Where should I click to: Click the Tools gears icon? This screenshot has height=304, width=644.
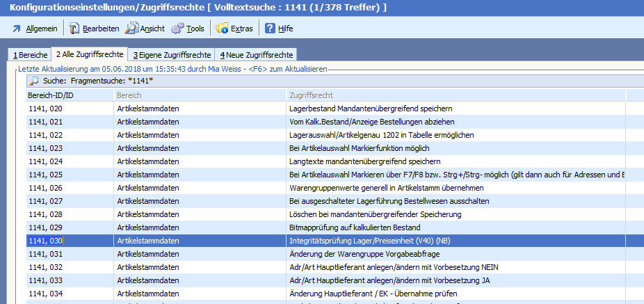(177, 29)
